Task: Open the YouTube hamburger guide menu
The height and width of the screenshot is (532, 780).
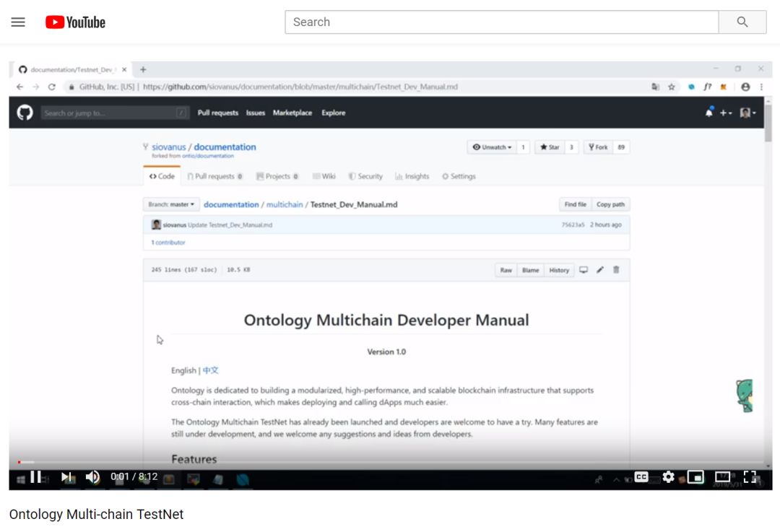Action: coord(18,22)
